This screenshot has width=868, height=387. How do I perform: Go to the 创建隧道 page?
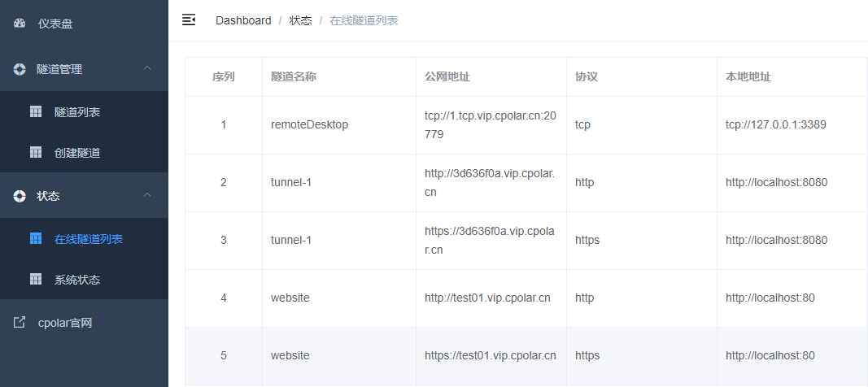click(84, 152)
